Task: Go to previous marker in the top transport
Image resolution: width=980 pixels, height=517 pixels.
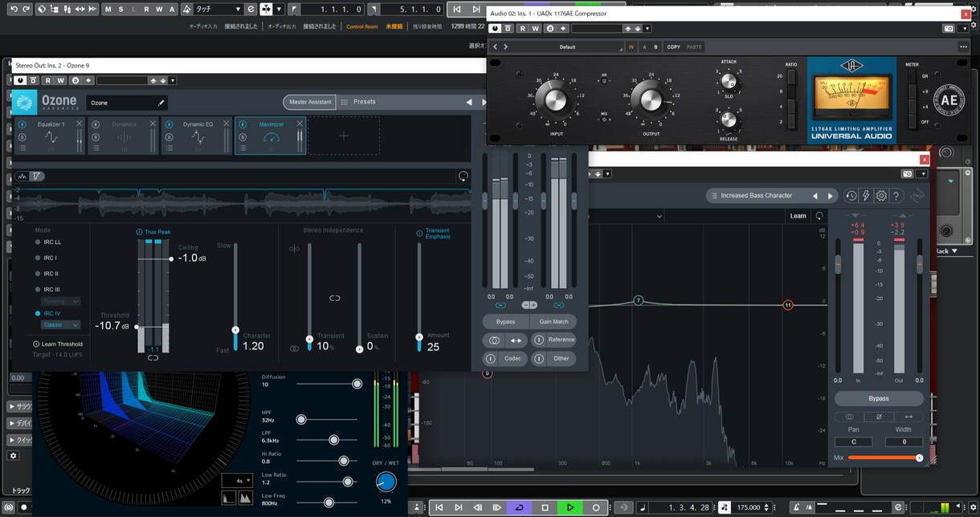Action: [457, 9]
